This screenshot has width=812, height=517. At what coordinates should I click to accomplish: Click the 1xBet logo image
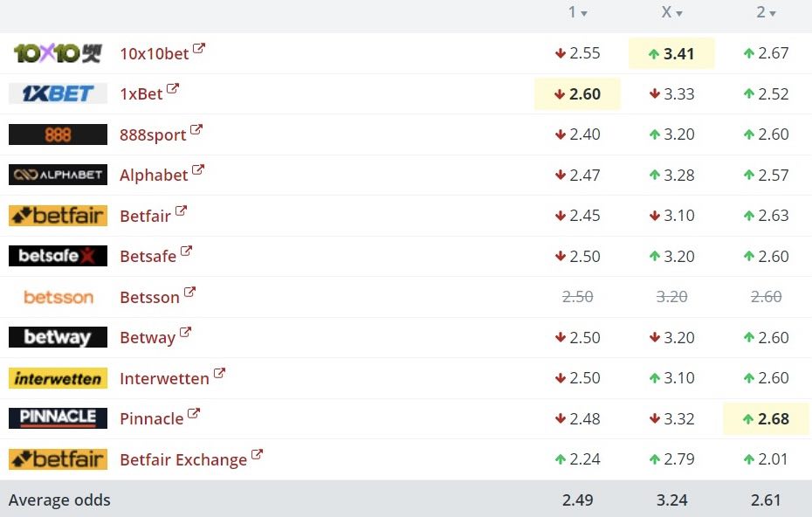pyautogui.click(x=58, y=93)
